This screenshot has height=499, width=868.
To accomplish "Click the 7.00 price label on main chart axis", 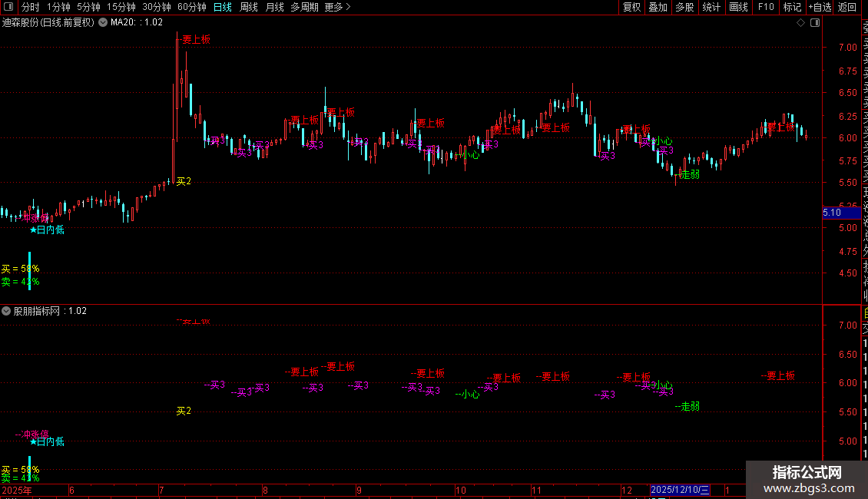I will 847,48.
